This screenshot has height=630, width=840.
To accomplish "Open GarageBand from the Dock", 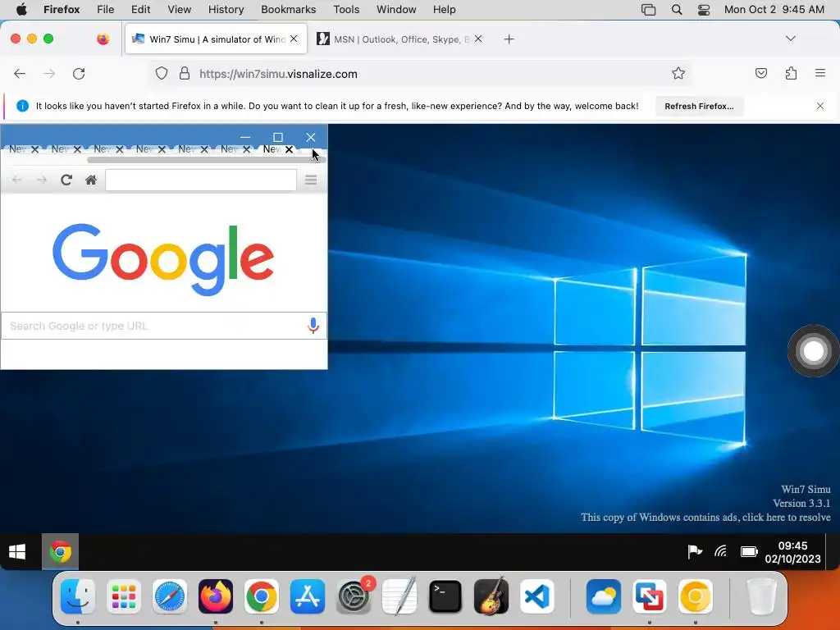I will pyautogui.click(x=491, y=596).
